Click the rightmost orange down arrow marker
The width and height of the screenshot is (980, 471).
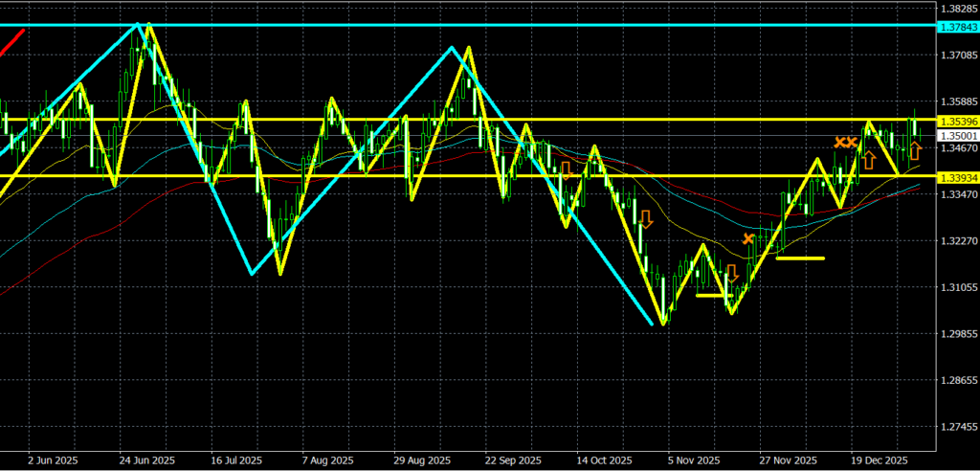(x=733, y=272)
